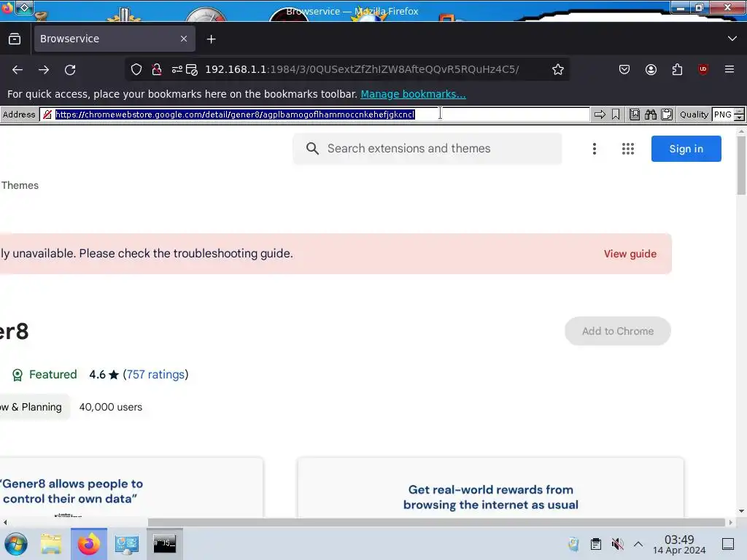List all tabs with the chevron
The width and height of the screenshot is (747, 560).
(732, 39)
